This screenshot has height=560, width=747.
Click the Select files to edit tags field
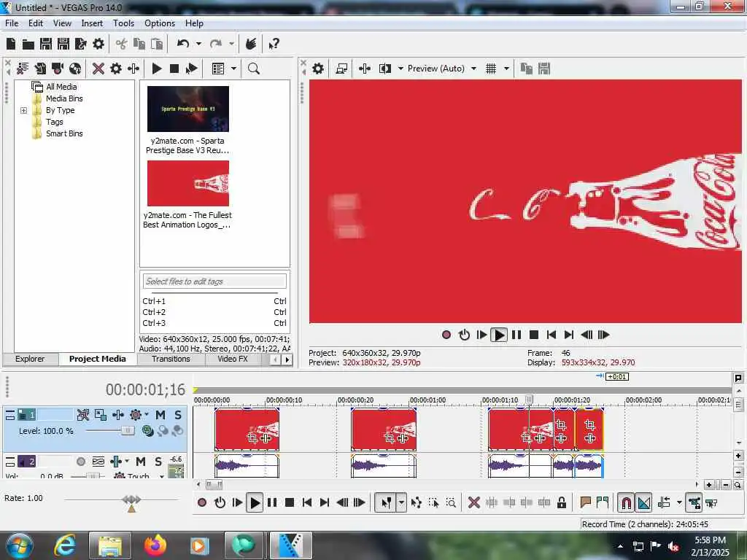coord(214,281)
